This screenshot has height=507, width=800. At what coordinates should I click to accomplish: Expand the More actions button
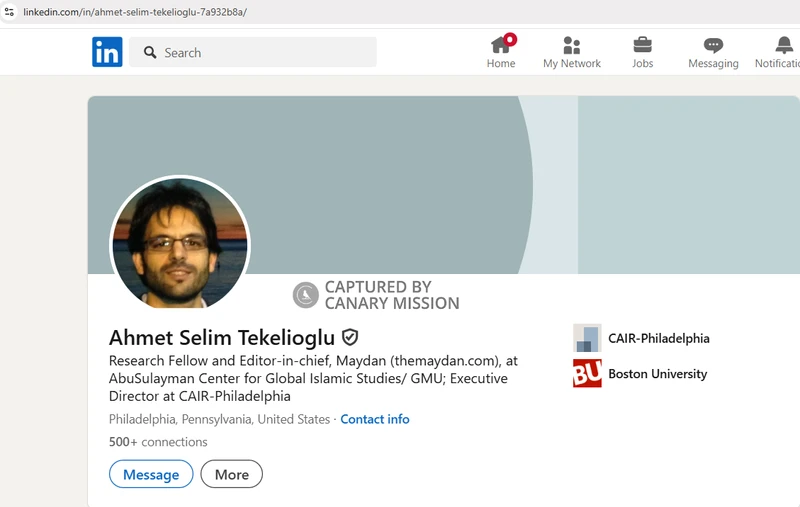[x=231, y=474]
